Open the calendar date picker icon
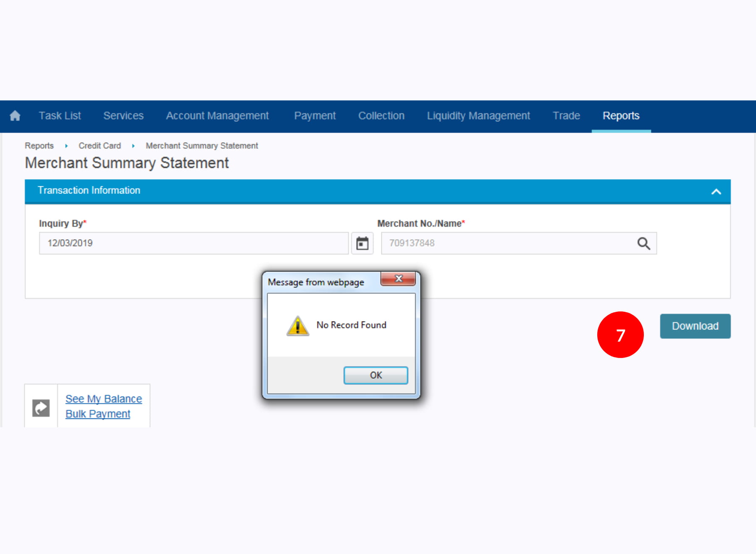 pos(362,243)
